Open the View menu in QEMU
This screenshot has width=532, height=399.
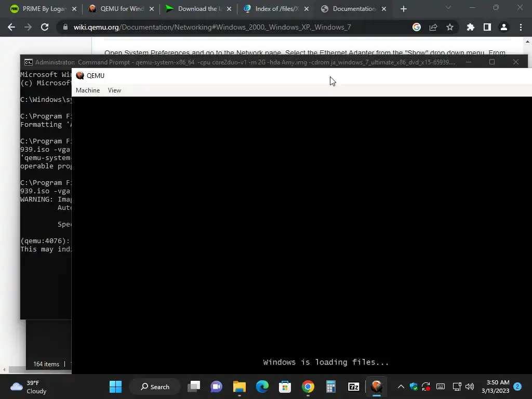114,90
